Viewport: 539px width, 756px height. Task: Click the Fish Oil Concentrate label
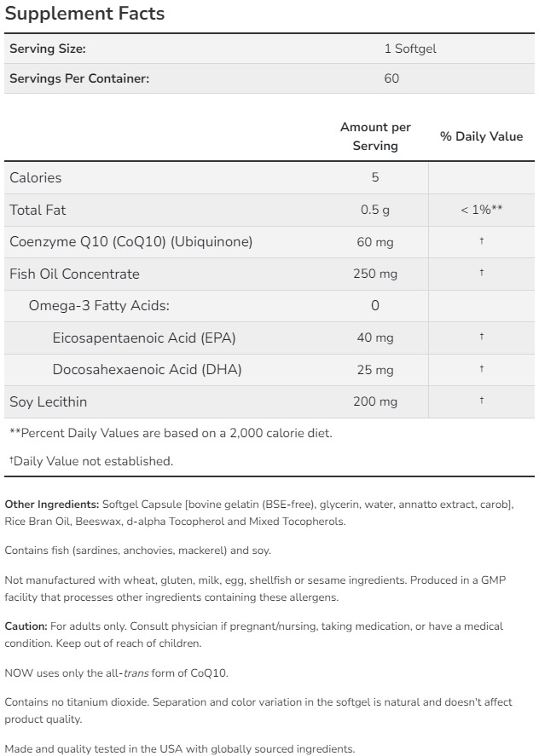(x=74, y=274)
